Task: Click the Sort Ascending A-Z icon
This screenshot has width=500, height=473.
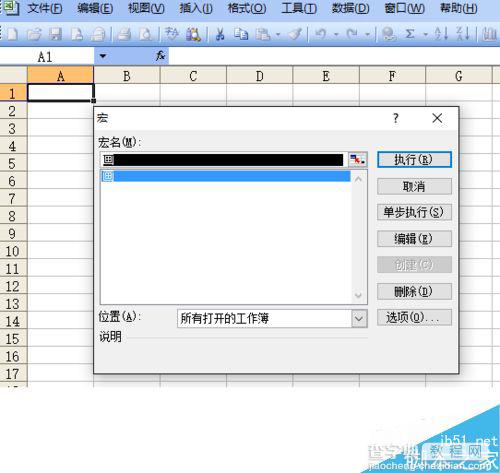Action: [x=441, y=34]
